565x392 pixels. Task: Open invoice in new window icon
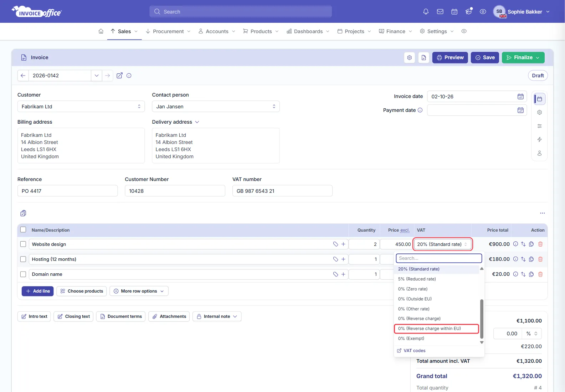pyautogui.click(x=119, y=76)
